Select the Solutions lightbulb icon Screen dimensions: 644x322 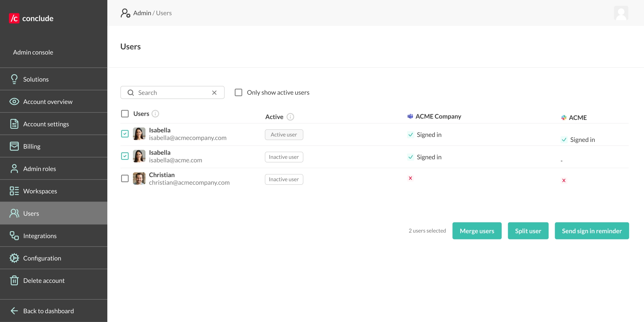click(14, 79)
